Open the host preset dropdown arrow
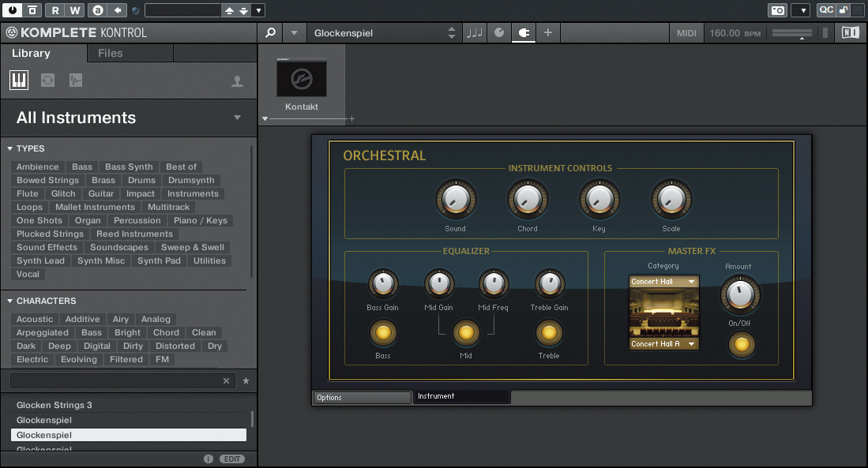This screenshot has height=468, width=868. [x=258, y=10]
